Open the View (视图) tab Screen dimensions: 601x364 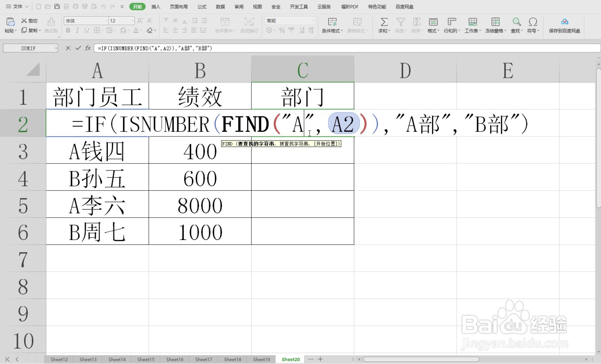tap(257, 7)
